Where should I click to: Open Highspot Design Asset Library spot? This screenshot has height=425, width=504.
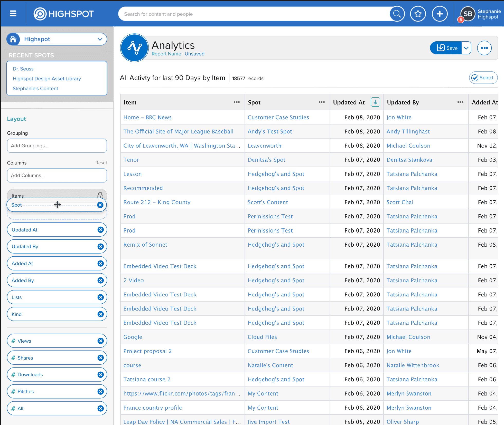pyautogui.click(x=47, y=79)
